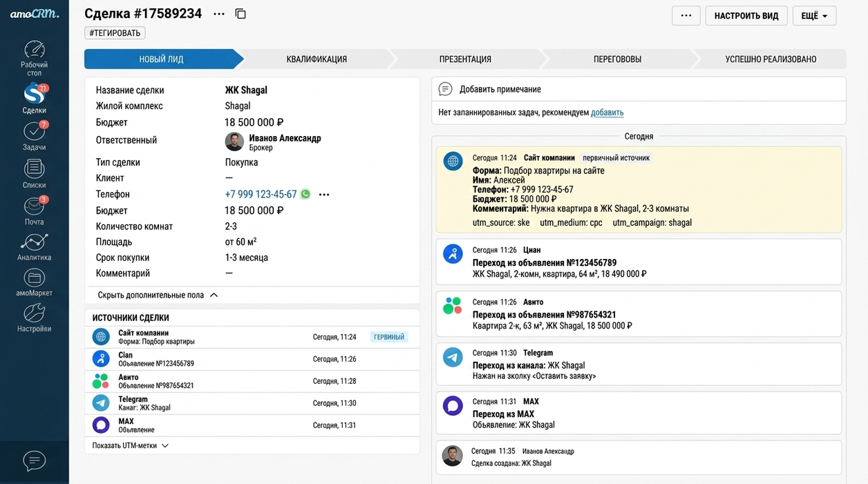The width and height of the screenshot is (868, 484).
Task: Copy the deal using icon next to title
Action: [240, 14]
